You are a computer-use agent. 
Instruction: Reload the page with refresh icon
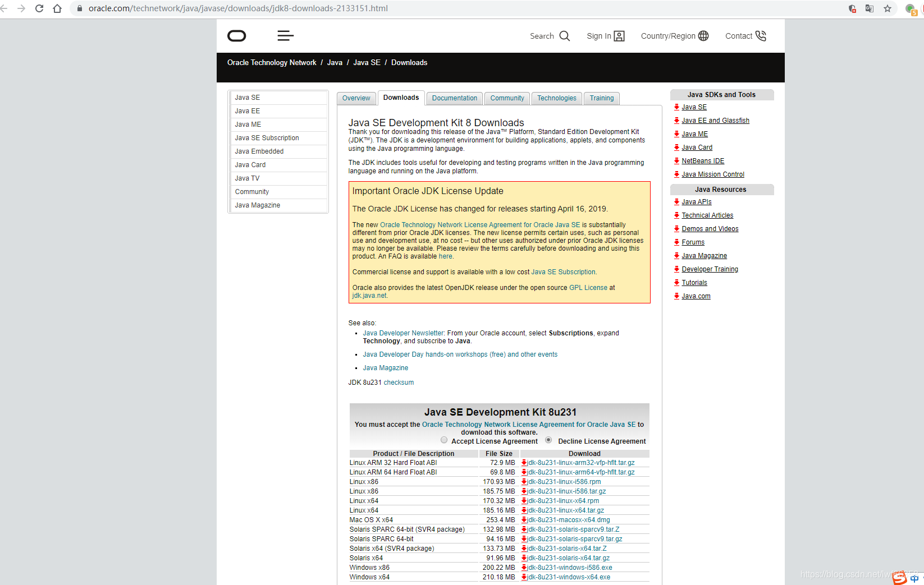pos(39,8)
